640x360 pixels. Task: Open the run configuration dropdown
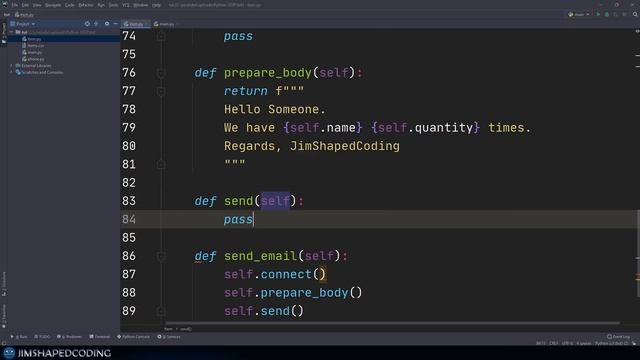point(579,15)
